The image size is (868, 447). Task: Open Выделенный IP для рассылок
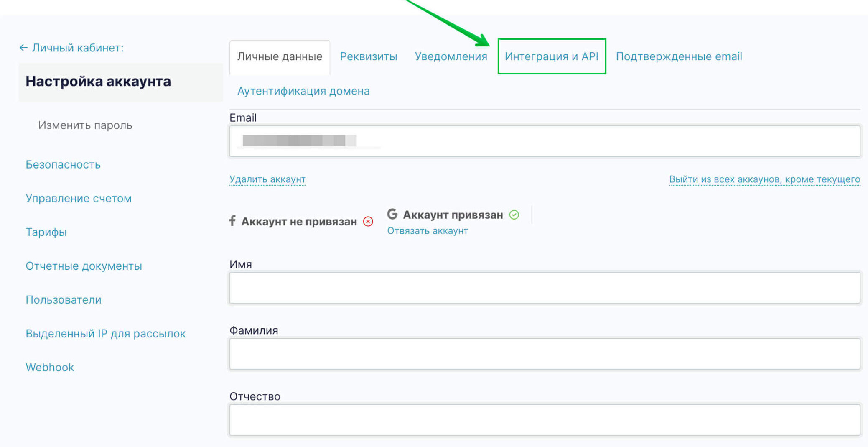coord(105,334)
